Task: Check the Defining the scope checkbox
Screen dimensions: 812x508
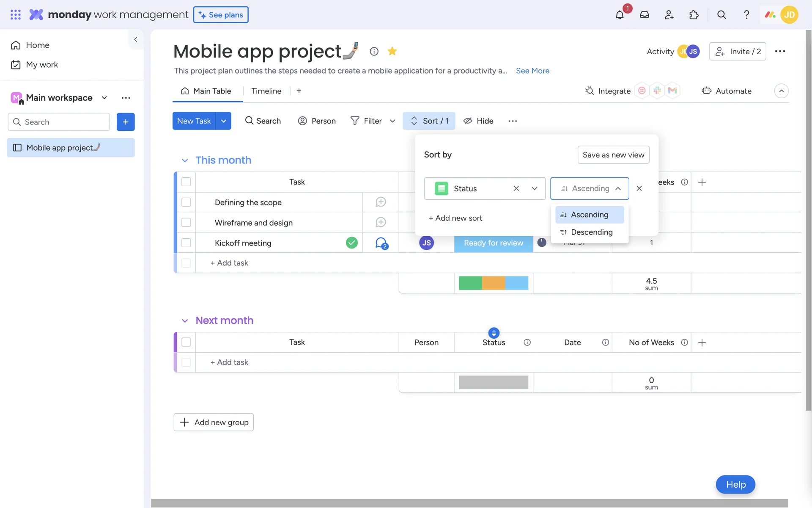Action: pyautogui.click(x=186, y=202)
